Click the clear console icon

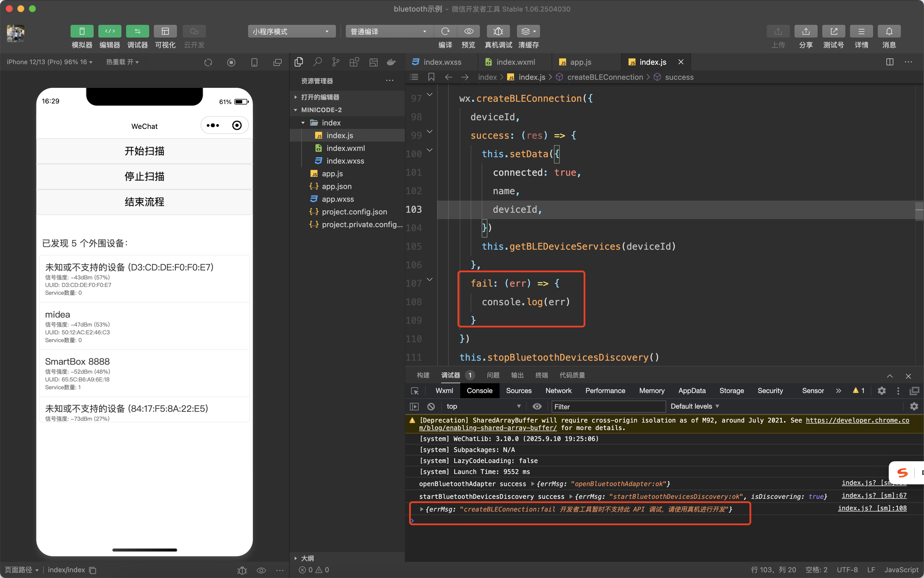[x=431, y=406]
